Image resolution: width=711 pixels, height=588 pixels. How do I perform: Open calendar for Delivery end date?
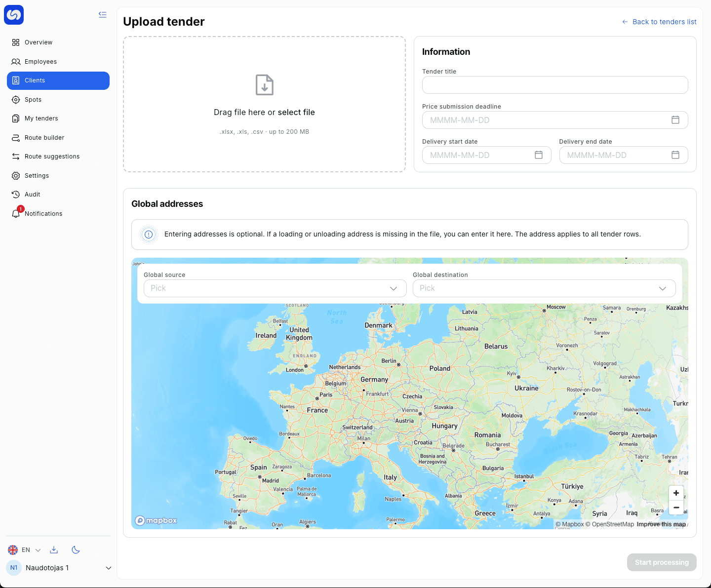click(675, 155)
